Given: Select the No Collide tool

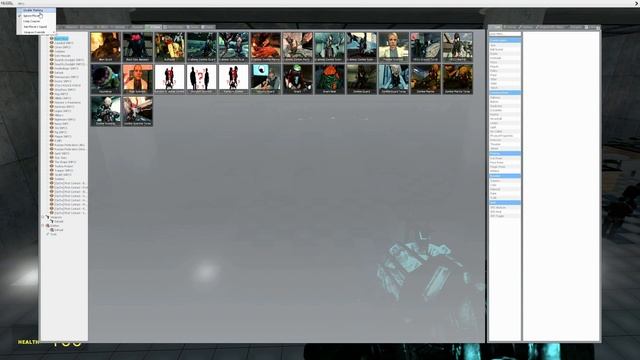Looking at the screenshot, I should (505, 131).
